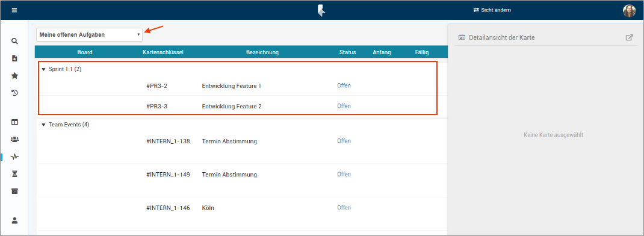Open card detail in external window
Image resolution: width=644 pixels, height=236 pixels.
[629, 37]
